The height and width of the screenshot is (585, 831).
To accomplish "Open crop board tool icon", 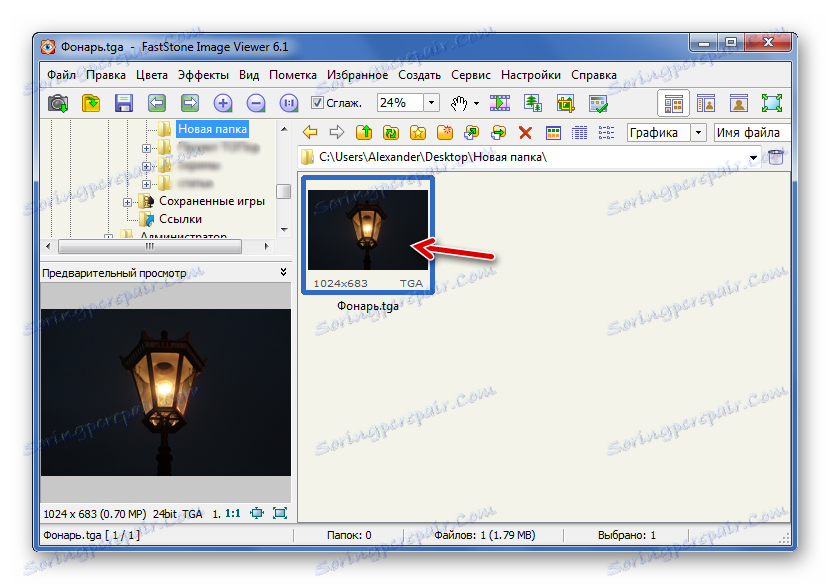I will (565, 103).
